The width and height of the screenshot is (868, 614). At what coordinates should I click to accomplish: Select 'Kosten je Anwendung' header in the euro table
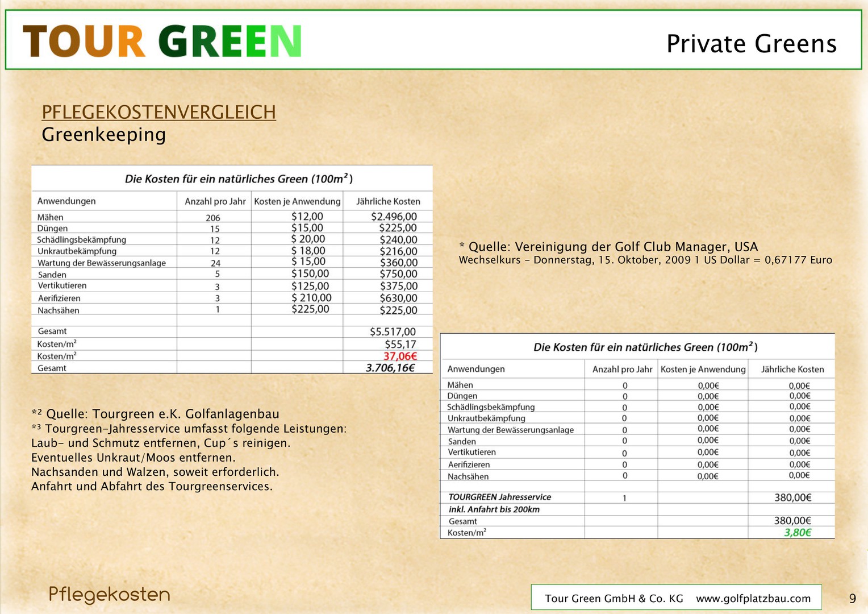[x=703, y=370]
